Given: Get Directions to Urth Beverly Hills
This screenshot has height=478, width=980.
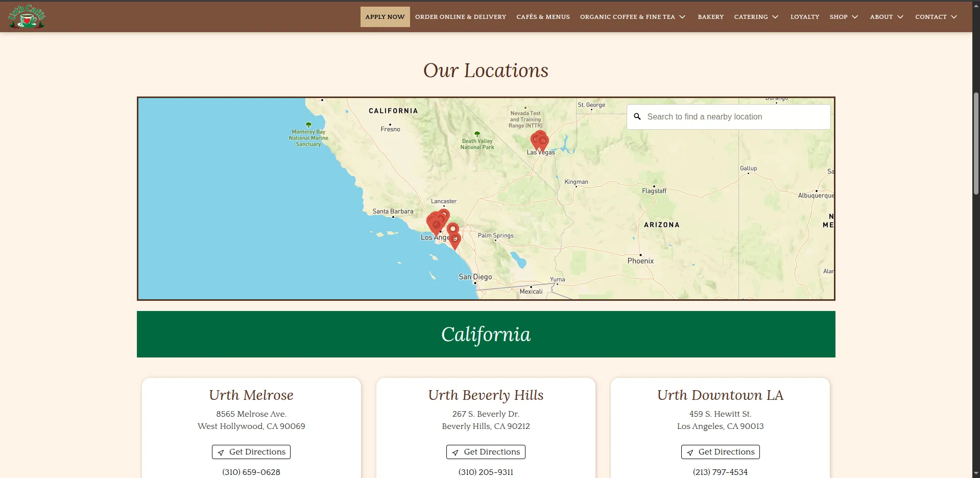Looking at the screenshot, I should click(x=486, y=452).
